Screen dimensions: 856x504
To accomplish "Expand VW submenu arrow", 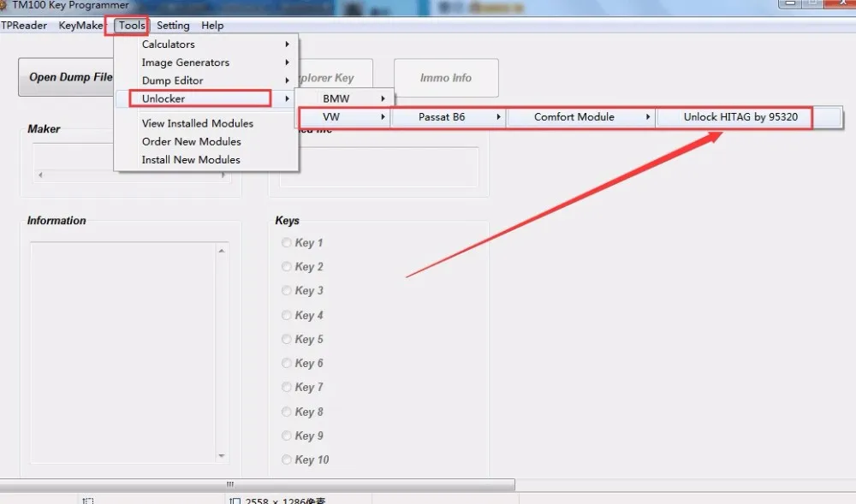I will coord(383,116).
